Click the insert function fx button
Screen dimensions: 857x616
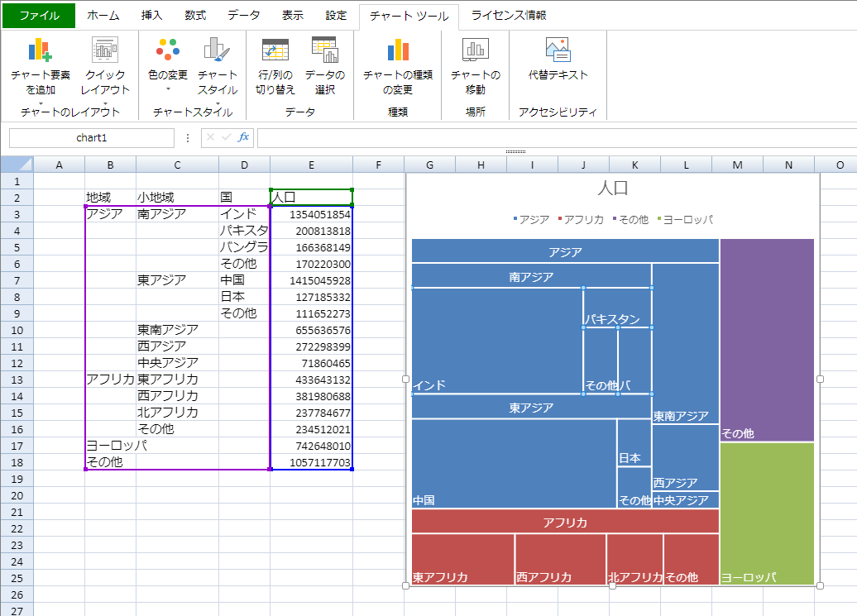point(243,137)
